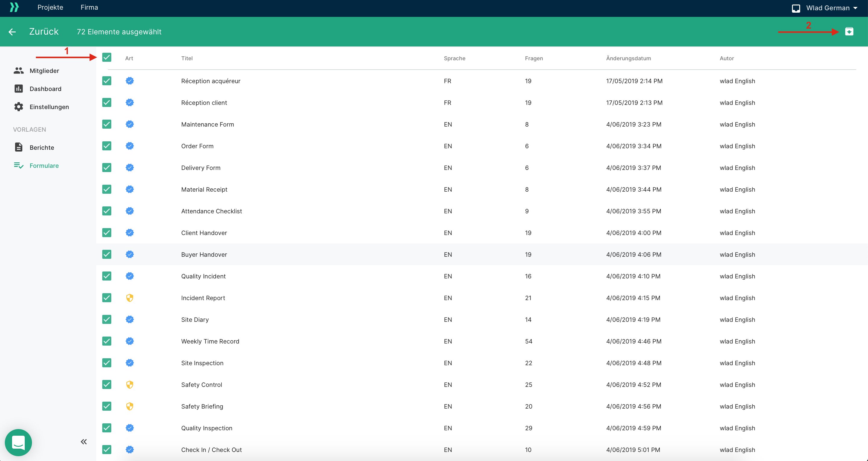Open the Site Inspection title
Viewport: 868px width, 461px height.
(x=202, y=363)
